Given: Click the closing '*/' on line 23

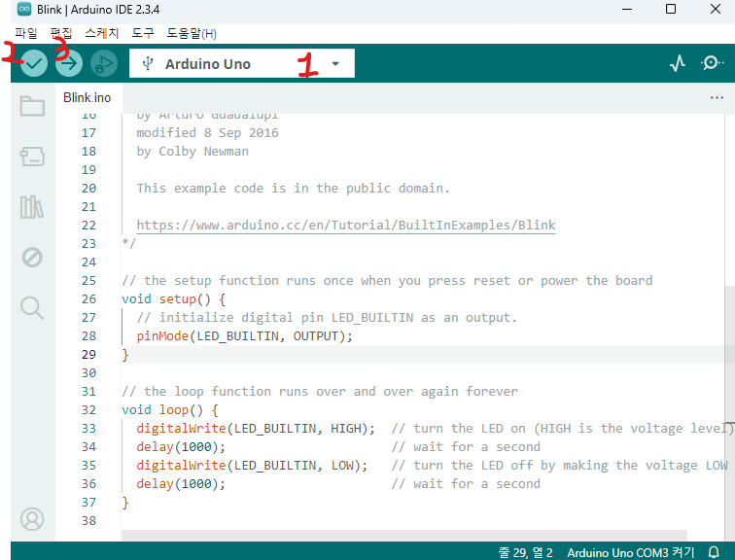Looking at the screenshot, I should tap(129, 244).
